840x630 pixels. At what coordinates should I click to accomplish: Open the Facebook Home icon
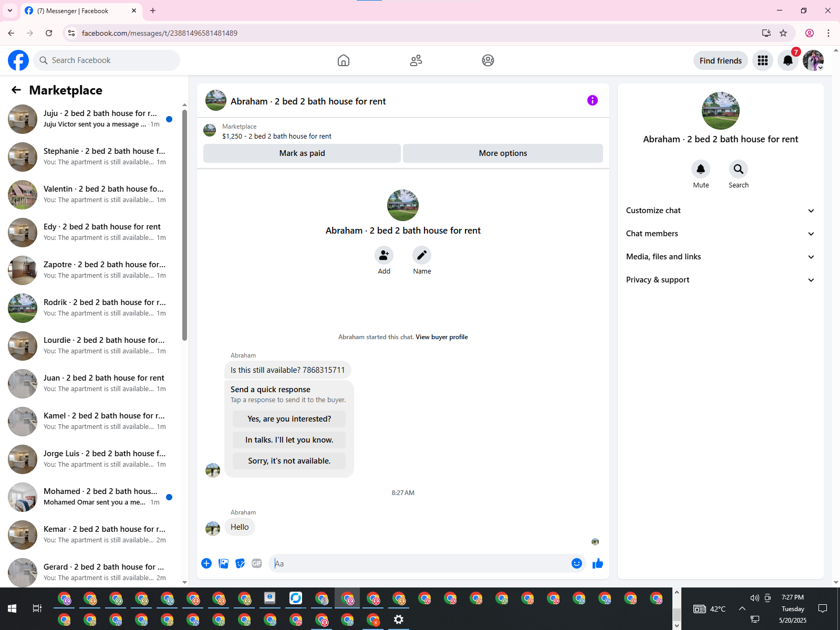point(344,60)
